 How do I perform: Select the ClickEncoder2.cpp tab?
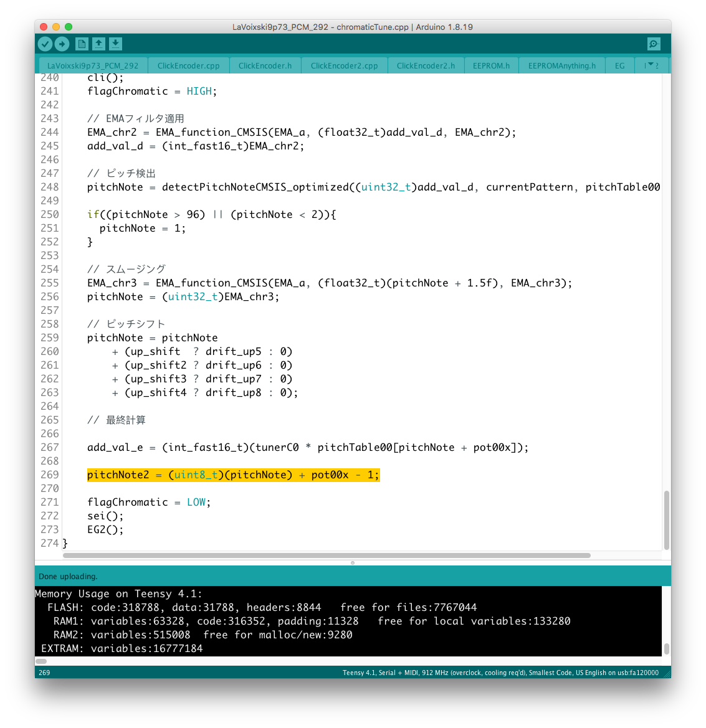click(x=344, y=65)
